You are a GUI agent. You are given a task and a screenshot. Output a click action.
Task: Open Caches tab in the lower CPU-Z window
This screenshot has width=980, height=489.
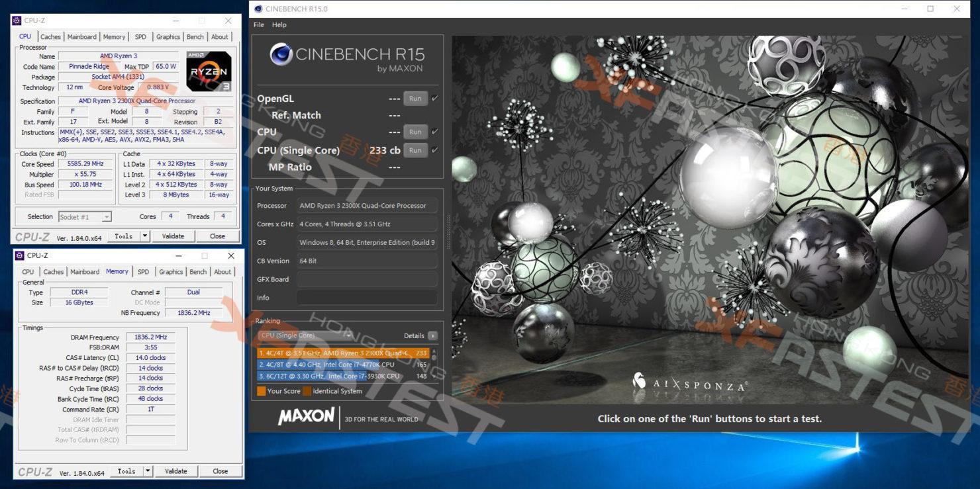[53, 272]
